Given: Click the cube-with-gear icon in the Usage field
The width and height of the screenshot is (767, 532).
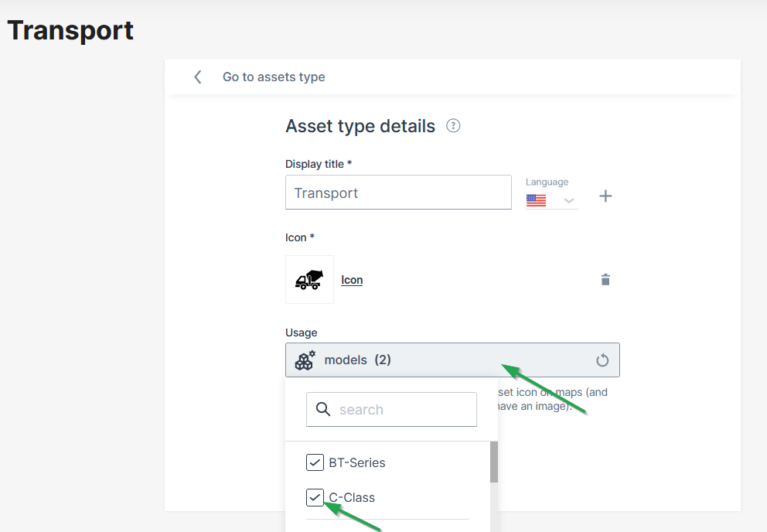Looking at the screenshot, I should pyautogui.click(x=305, y=360).
